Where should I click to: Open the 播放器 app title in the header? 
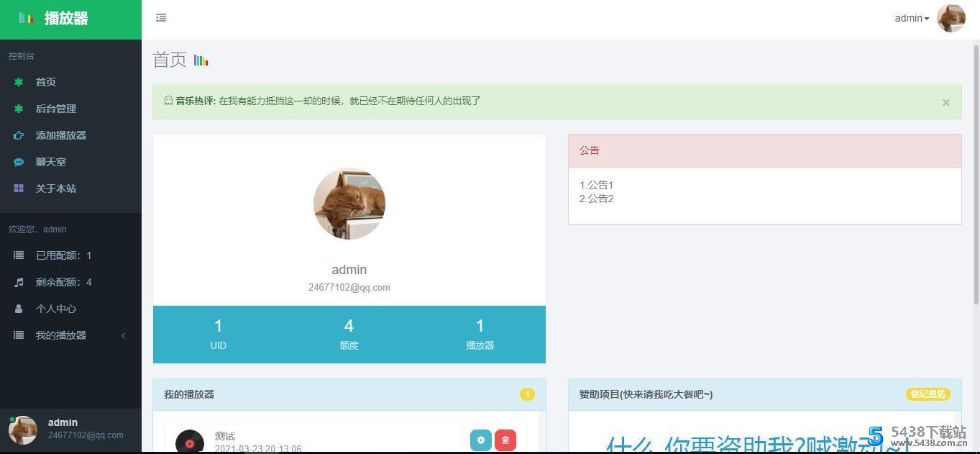pos(65,18)
